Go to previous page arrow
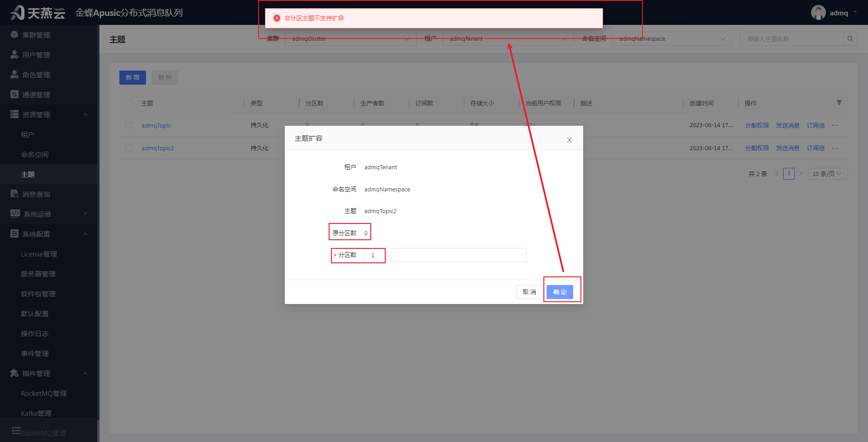Screen dimensions: 868x442 coord(777,174)
